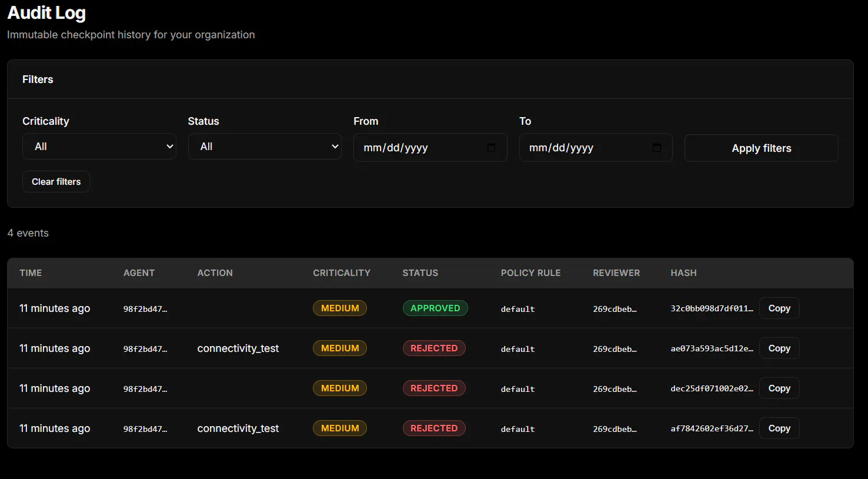Viewport: 868px width, 479px height.
Task: Click REJECTED badge in ae073a593ac5d12e row
Action: click(434, 348)
